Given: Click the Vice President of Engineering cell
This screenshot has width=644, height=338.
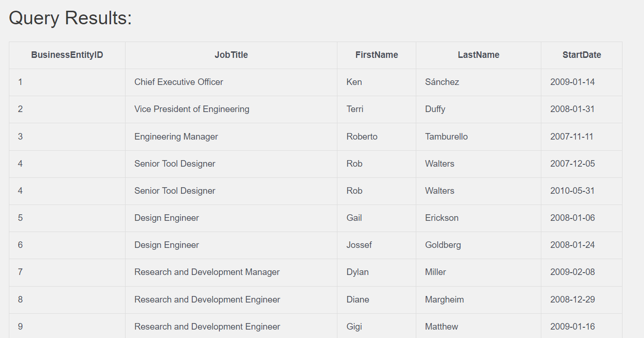Looking at the screenshot, I should (x=192, y=109).
